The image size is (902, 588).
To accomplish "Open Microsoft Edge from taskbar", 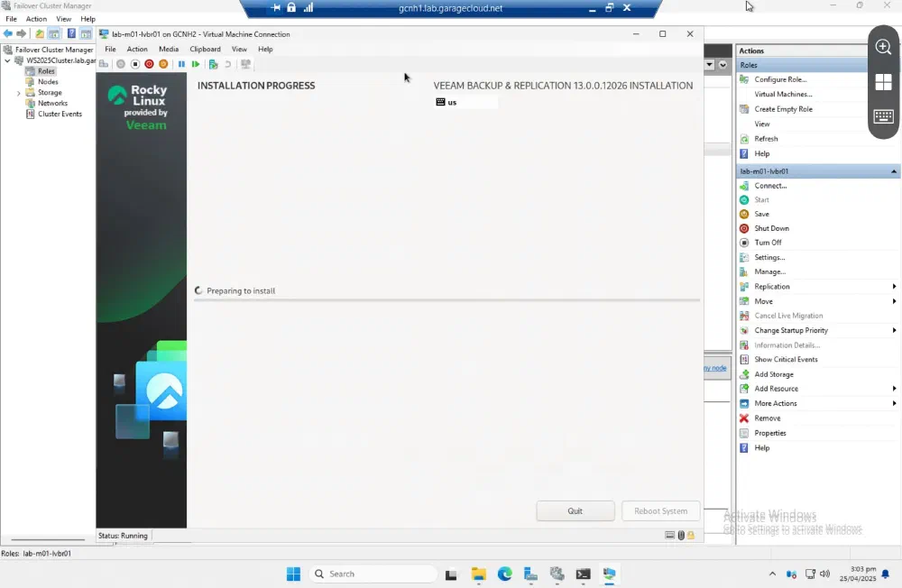I will [x=504, y=574].
